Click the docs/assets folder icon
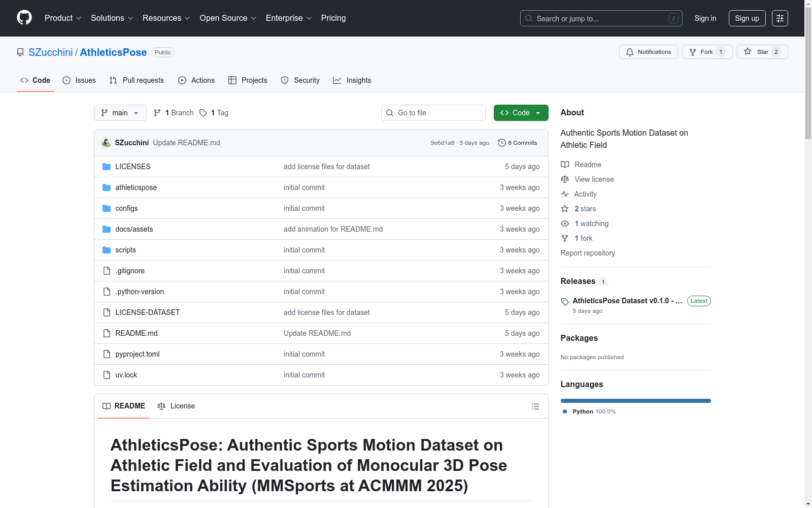Viewport: 812px width, 508px height. coord(107,229)
